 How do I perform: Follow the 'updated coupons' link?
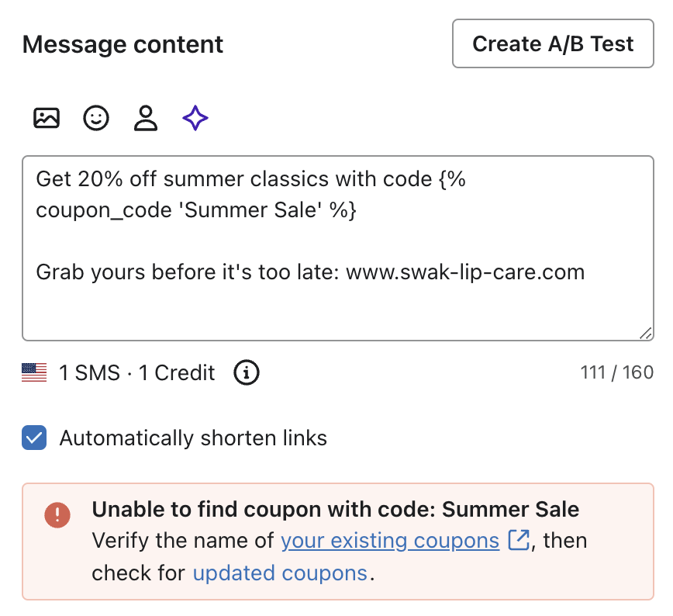pos(279,573)
